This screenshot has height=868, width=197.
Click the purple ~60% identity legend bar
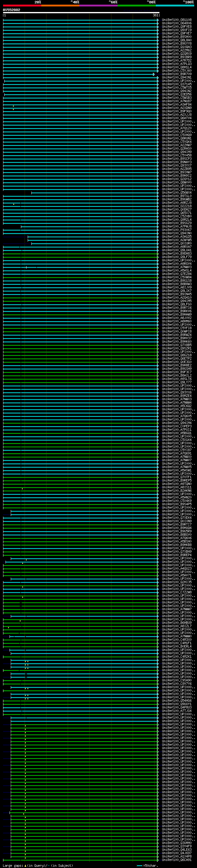coord(98,6)
